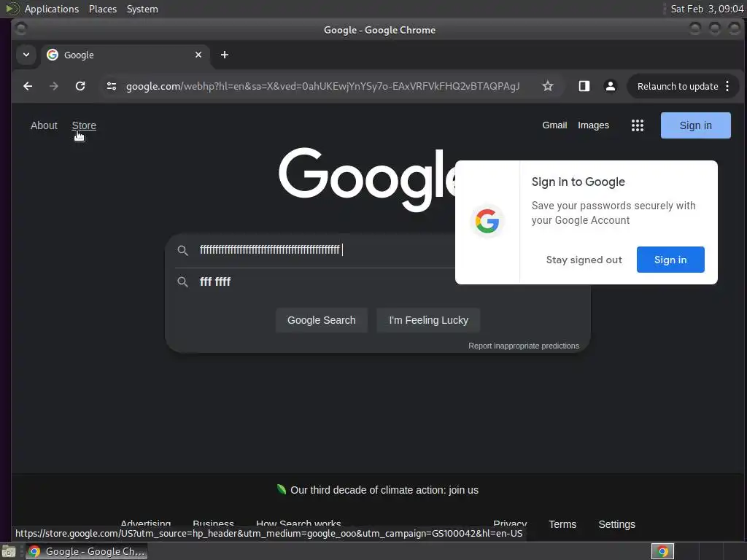
Task: Go back using the browser back arrow
Action: coord(28,86)
